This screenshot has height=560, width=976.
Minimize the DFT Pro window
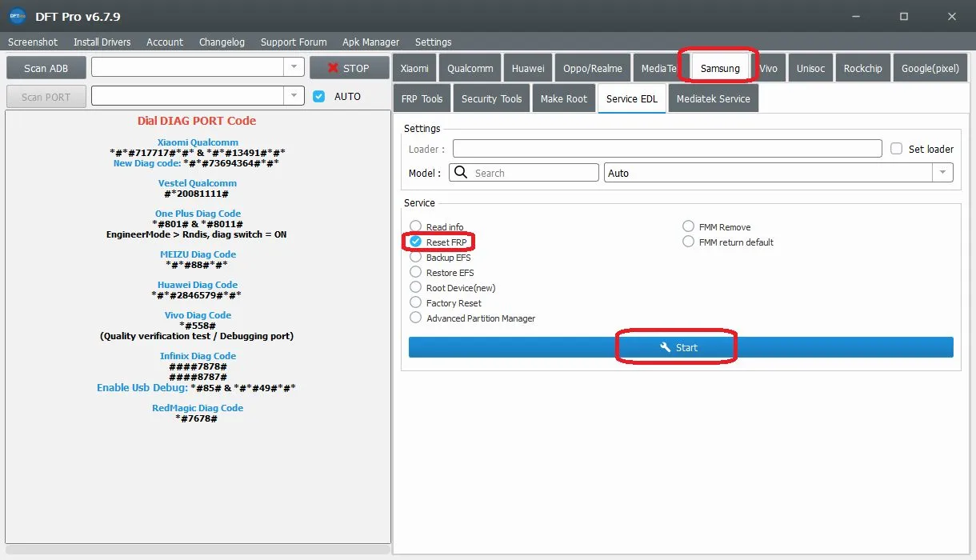point(857,16)
